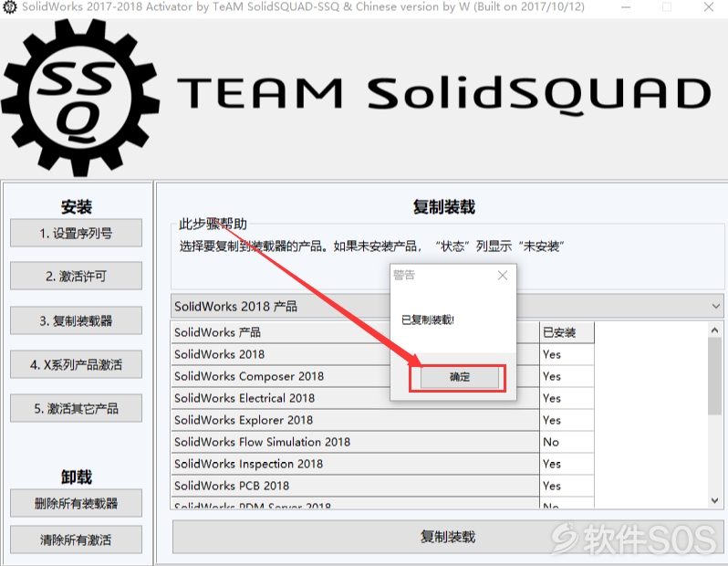728x566 pixels.
Task: Click Yes status for SolidWorks PCB 2018
Action: (x=567, y=486)
